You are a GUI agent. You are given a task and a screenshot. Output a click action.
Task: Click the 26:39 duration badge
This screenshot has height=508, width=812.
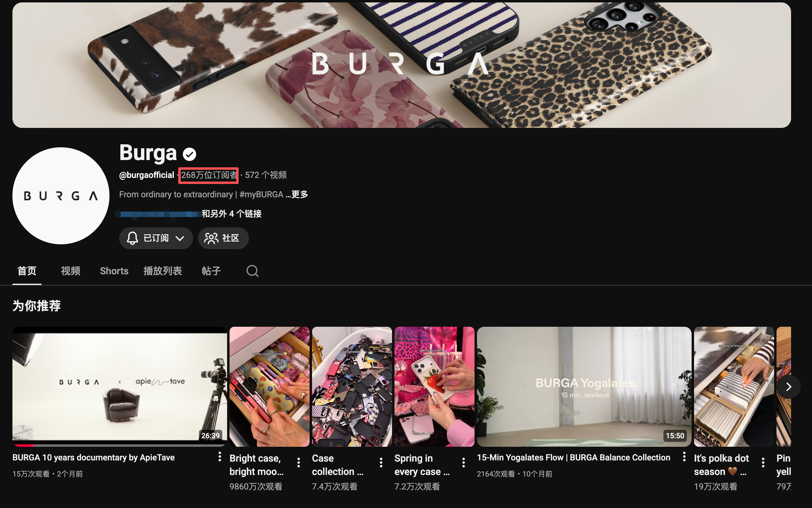(x=210, y=436)
